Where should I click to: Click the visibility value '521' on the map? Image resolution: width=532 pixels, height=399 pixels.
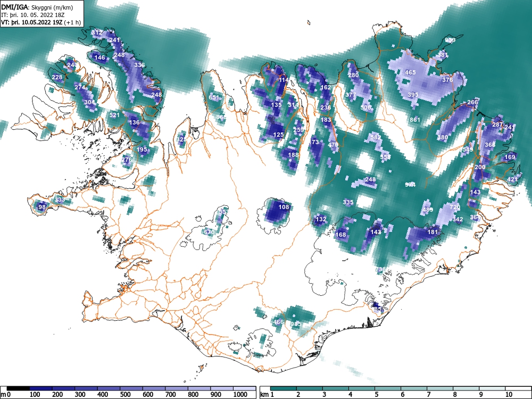click(x=114, y=115)
